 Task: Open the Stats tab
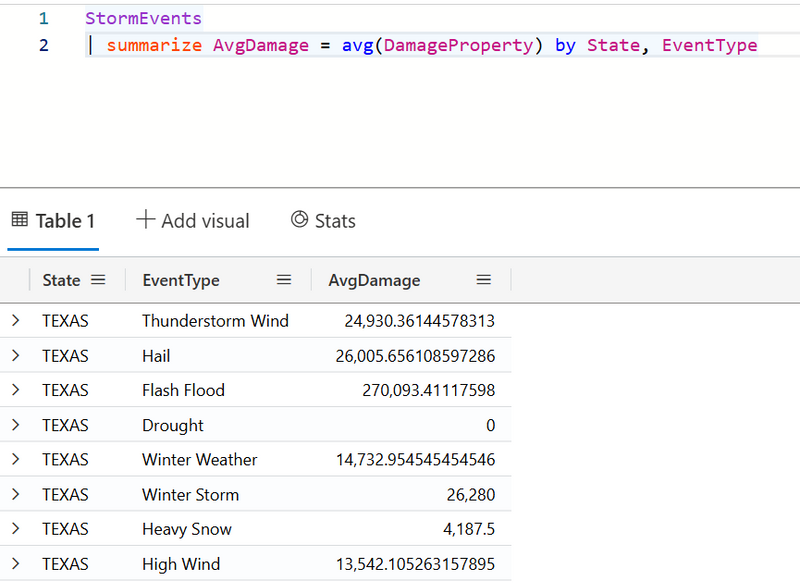323,221
